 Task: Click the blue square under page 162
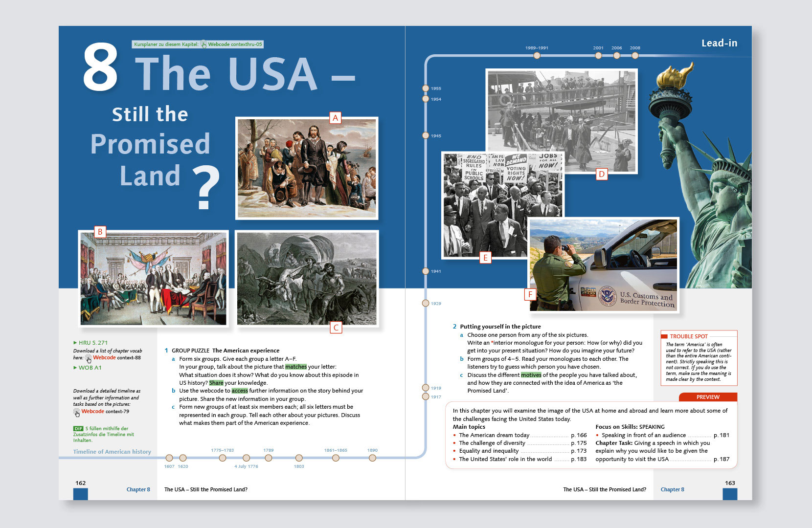click(x=81, y=494)
